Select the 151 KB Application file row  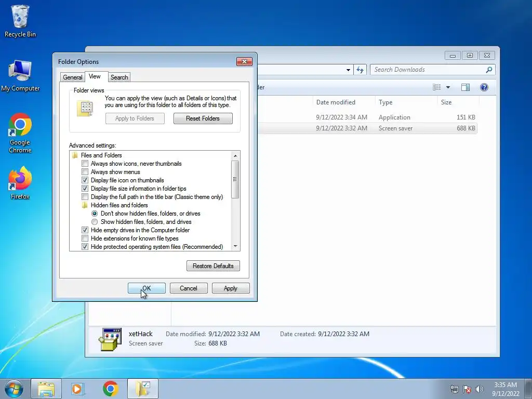point(367,117)
